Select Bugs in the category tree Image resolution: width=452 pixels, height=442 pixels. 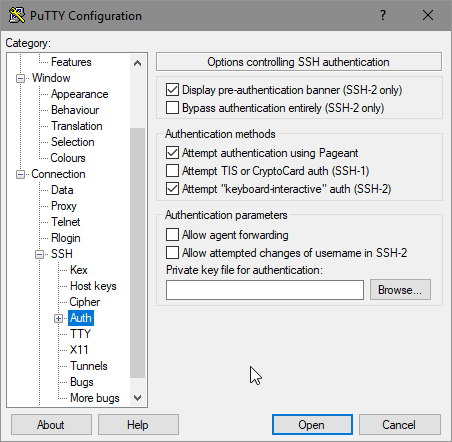pos(82,382)
